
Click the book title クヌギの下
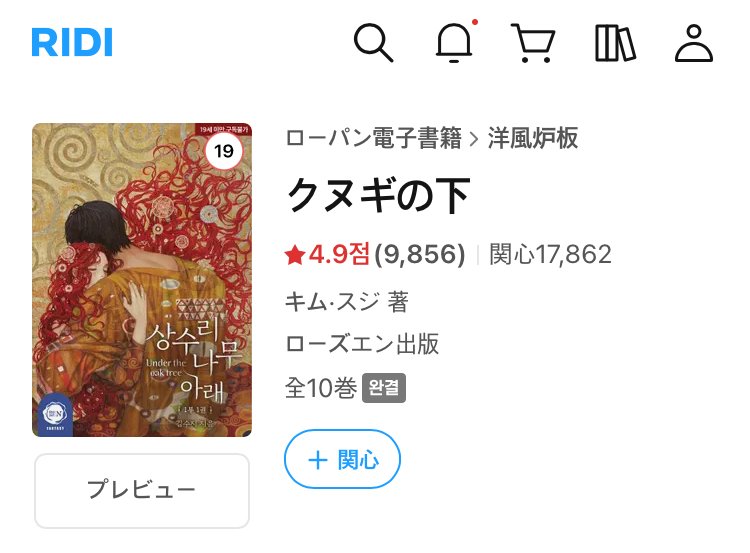click(378, 195)
